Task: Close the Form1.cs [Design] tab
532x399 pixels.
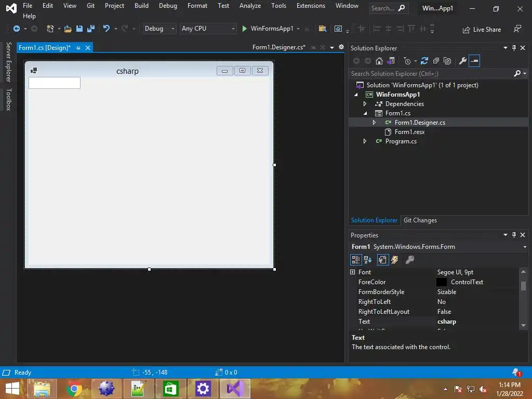Action: 88,48
